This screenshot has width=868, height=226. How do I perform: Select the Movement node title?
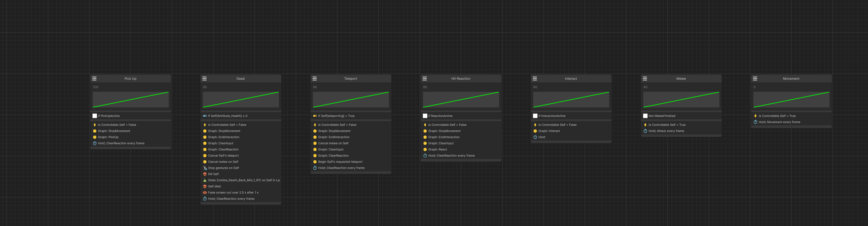pos(791,79)
